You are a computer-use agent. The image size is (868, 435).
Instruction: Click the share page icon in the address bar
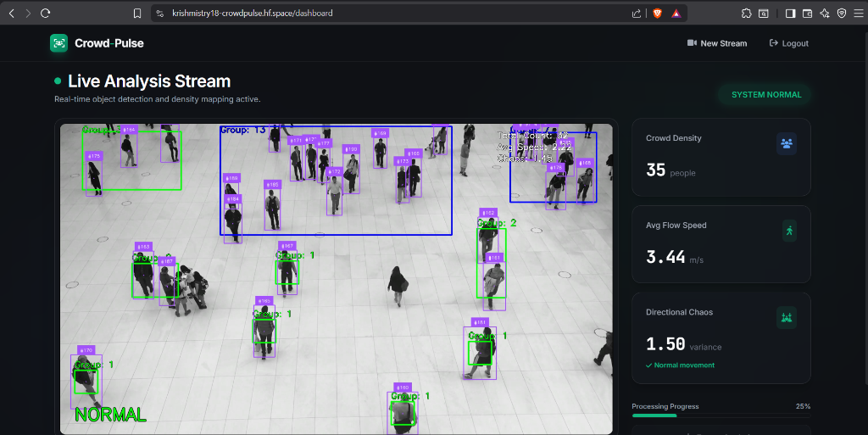637,14
